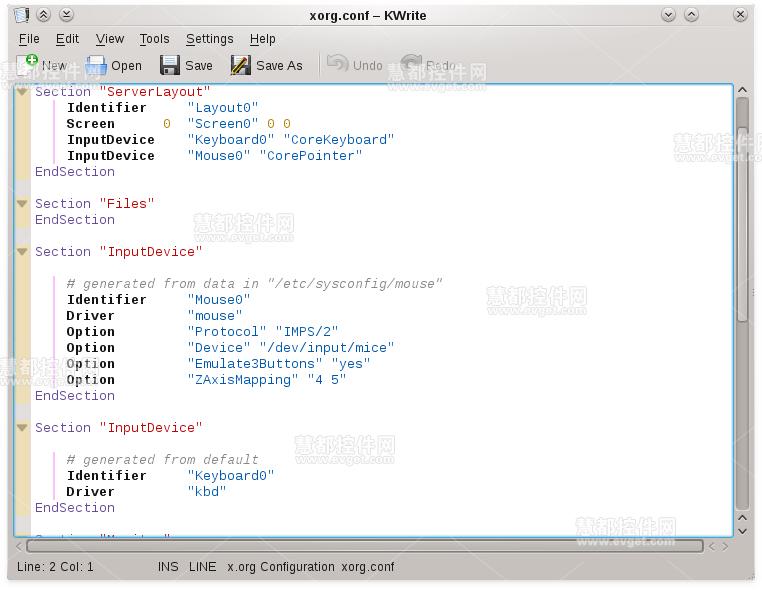The image size is (762, 590).
Task: Click the "/dev/input/mice" device path
Action: (x=327, y=348)
